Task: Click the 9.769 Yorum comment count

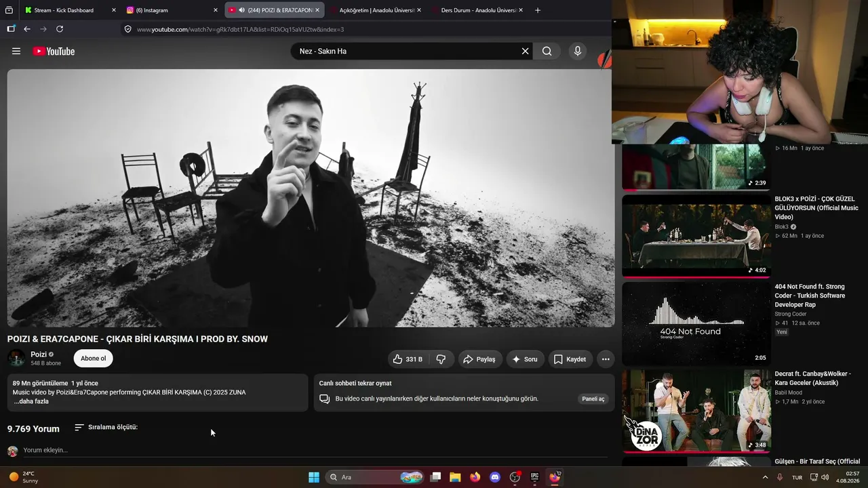Action: [33, 429]
